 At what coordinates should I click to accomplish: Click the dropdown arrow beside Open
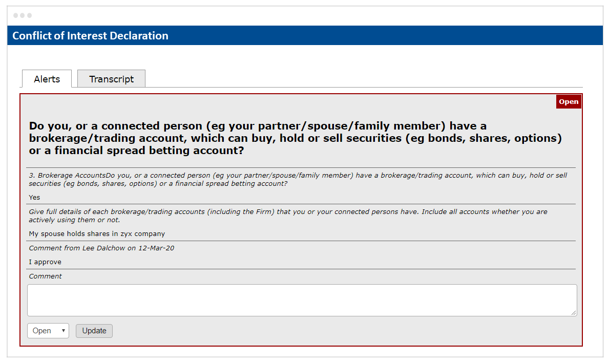63,331
